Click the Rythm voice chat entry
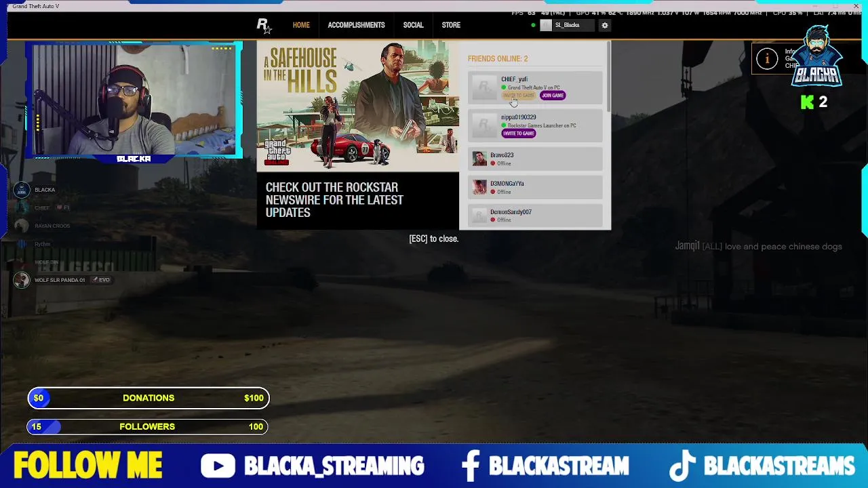868x488 pixels. tap(33, 244)
